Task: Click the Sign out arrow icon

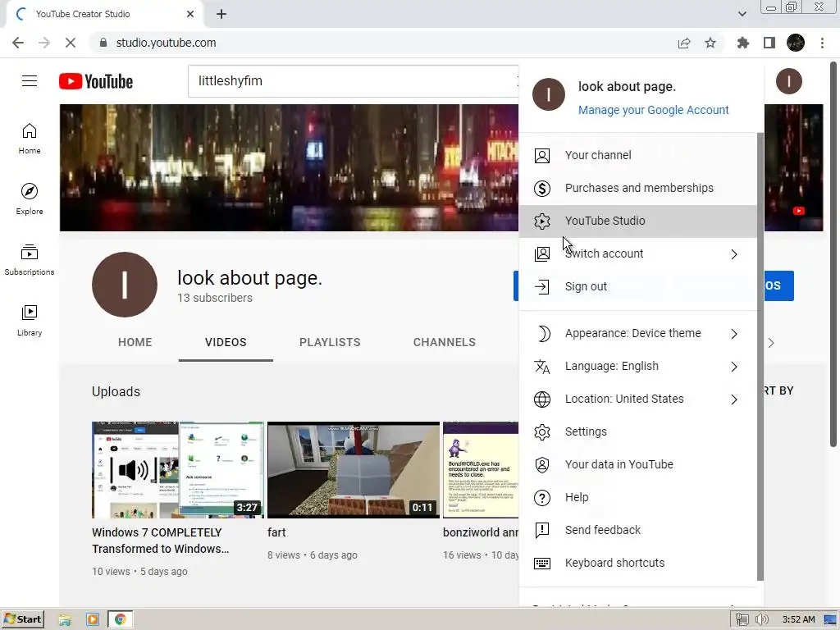Action: tap(542, 286)
